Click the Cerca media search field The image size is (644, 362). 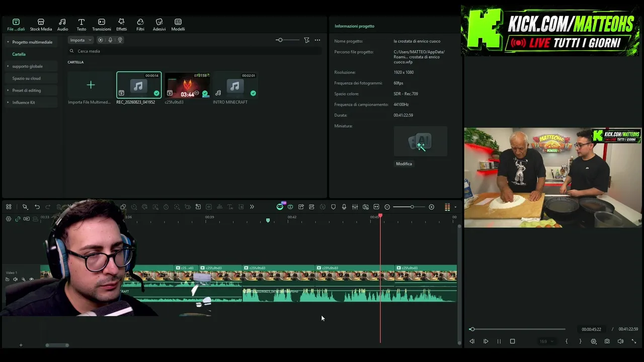[x=195, y=51]
